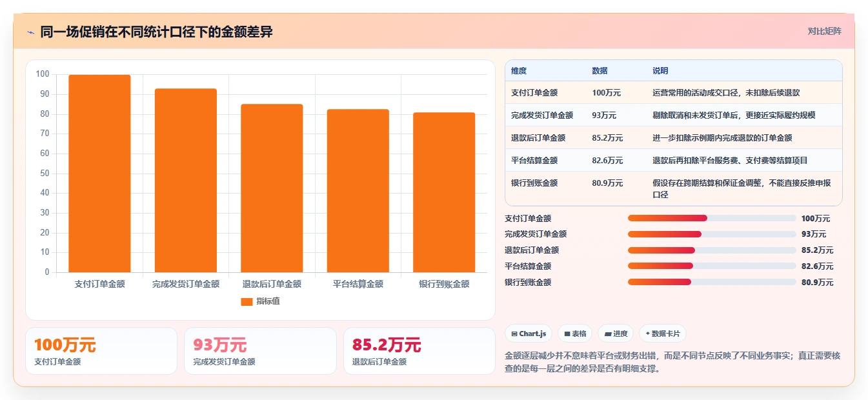The width and height of the screenshot is (868, 400).
Task: Click the 说明 column header
Action: pyautogui.click(x=660, y=71)
